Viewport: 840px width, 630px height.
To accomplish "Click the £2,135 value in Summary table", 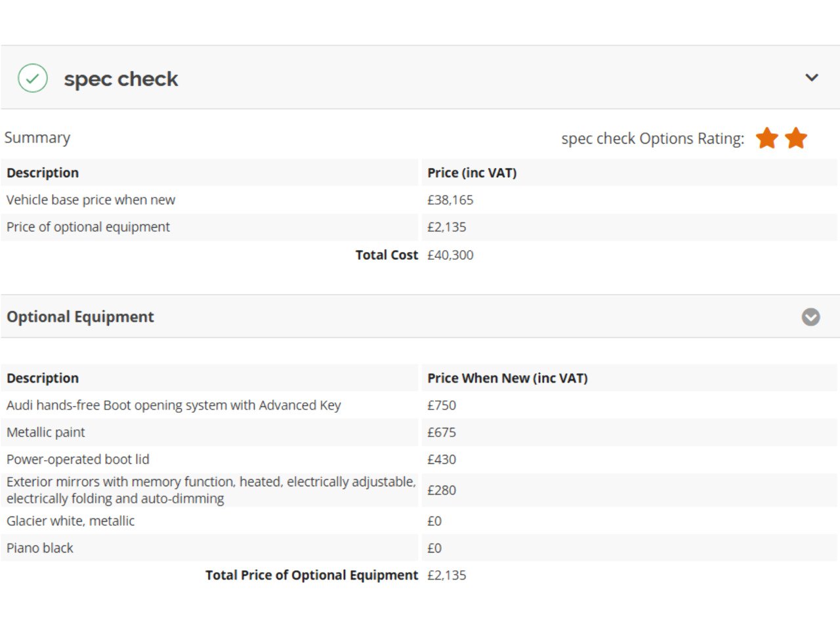I will tap(447, 227).
